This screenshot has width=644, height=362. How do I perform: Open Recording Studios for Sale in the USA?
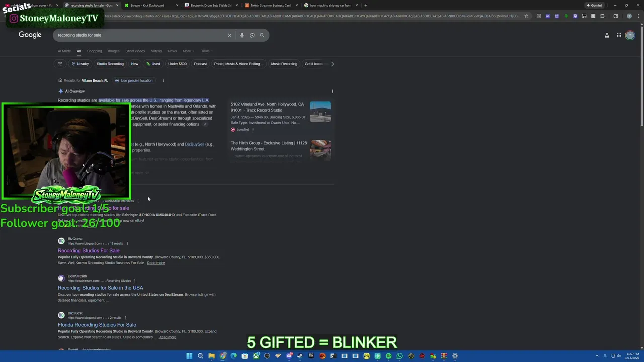pos(101,288)
